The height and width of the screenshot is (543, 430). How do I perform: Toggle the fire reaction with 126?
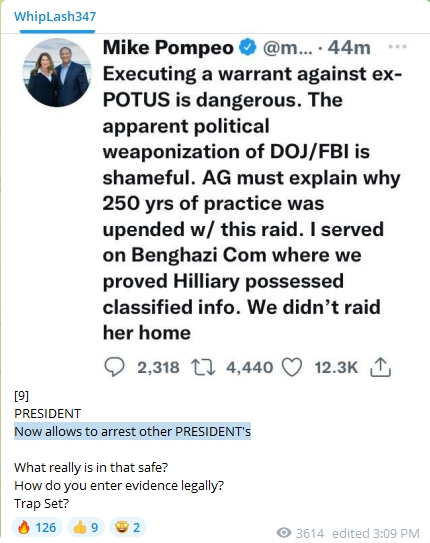coord(37,527)
